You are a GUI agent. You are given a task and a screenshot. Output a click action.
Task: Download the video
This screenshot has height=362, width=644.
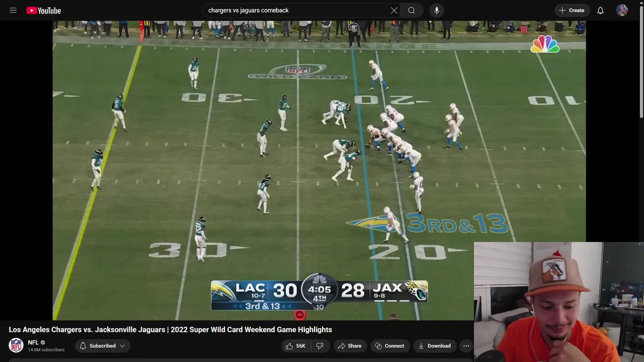coord(434,346)
